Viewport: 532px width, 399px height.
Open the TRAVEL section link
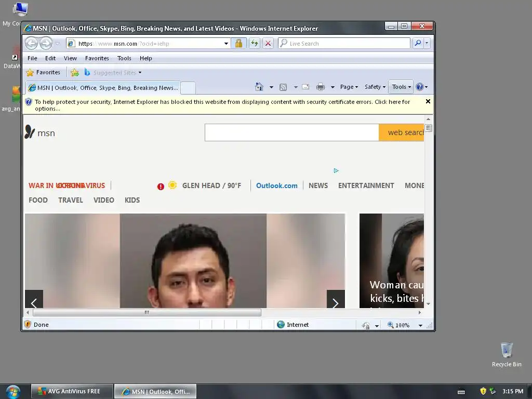pos(71,200)
